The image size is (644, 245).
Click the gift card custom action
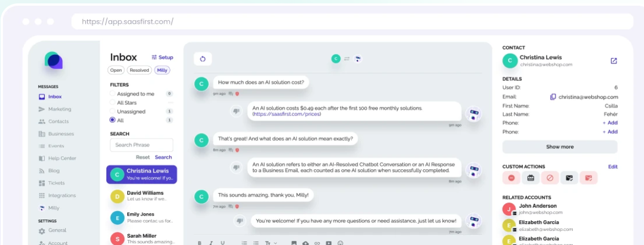(x=530, y=178)
